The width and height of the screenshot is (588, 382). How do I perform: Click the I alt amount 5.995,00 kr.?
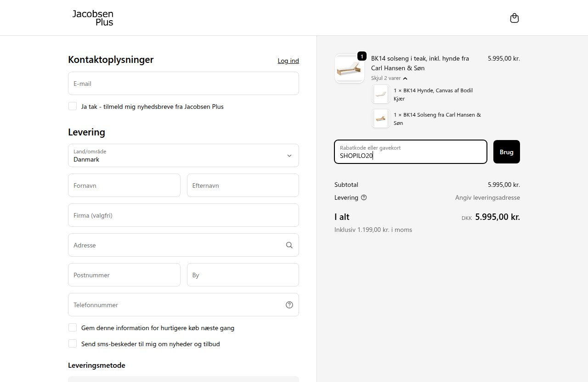coord(498,217)
